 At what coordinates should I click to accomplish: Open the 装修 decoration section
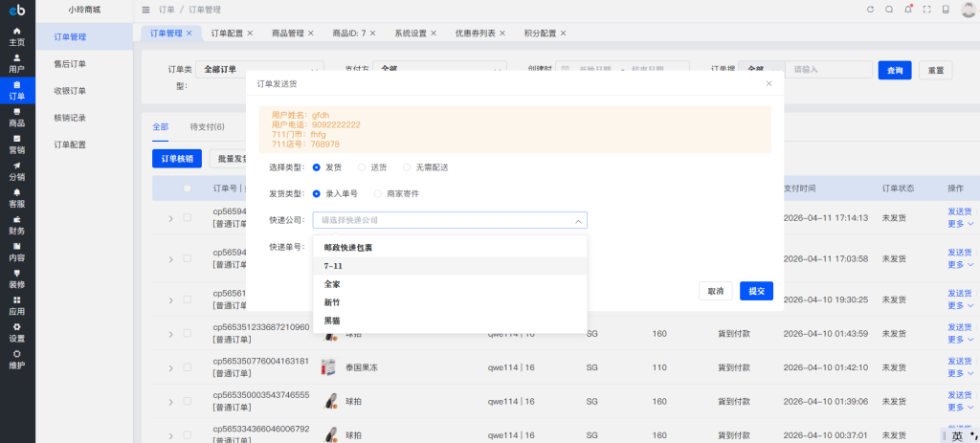[x=17, y=278]
